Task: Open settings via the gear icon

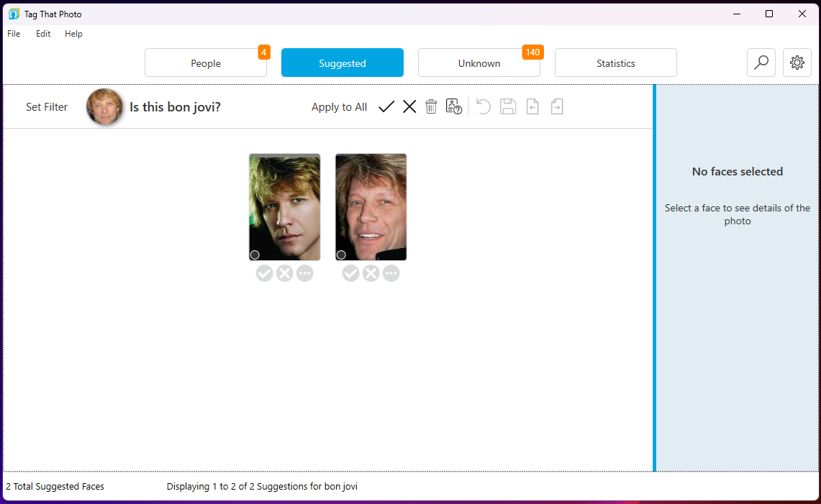Action: [x=797, y=63]
